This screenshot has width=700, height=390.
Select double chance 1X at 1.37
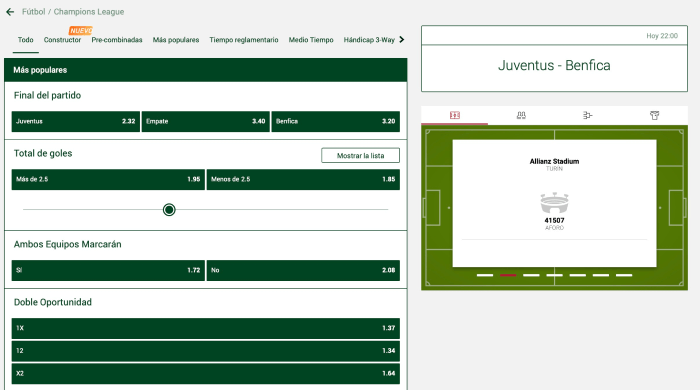(x=206, y=328)
